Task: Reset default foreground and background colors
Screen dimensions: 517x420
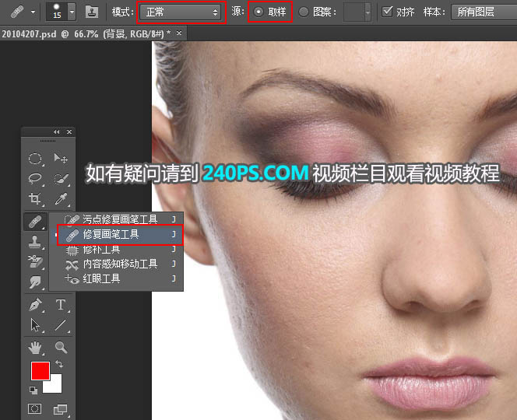Action: [x=33, y=390]
